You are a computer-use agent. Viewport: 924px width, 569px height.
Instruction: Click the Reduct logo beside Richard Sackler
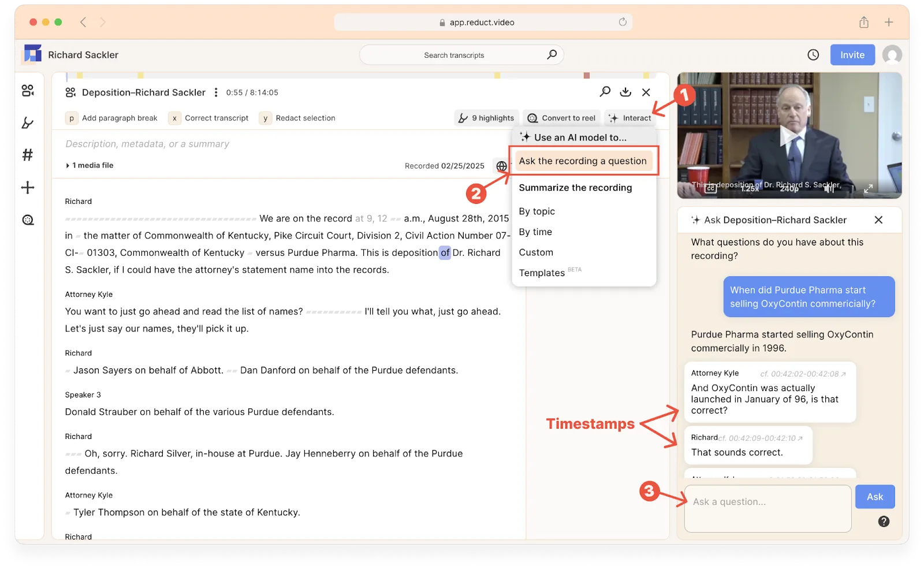(33, 54)
